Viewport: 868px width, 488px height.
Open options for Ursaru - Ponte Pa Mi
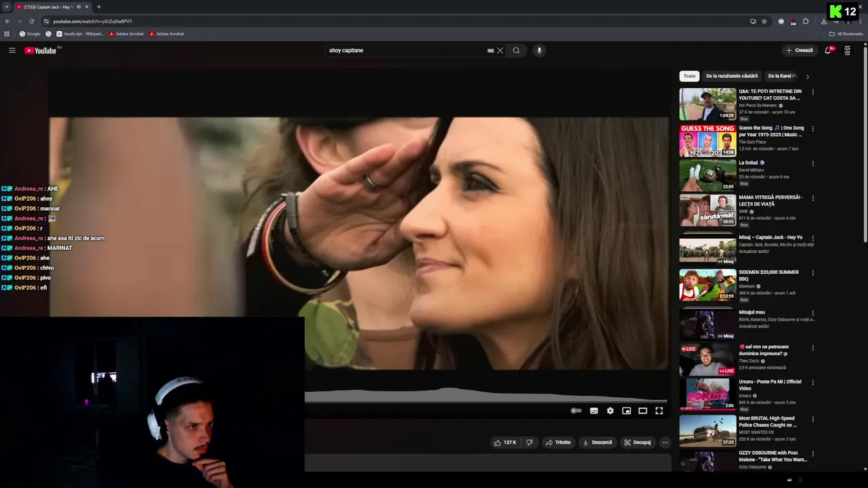(x=813, y=383)
